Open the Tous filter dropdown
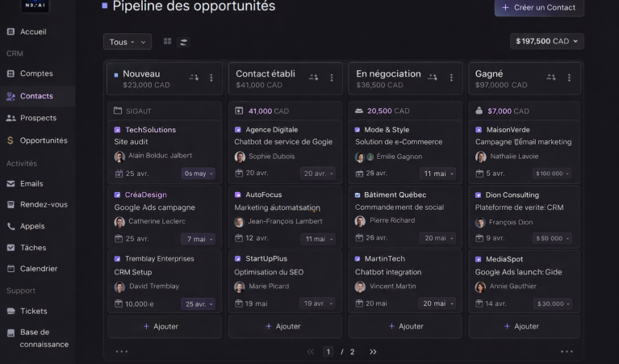Viewport: 619px width, 364px height. click(x=128, y=42)
